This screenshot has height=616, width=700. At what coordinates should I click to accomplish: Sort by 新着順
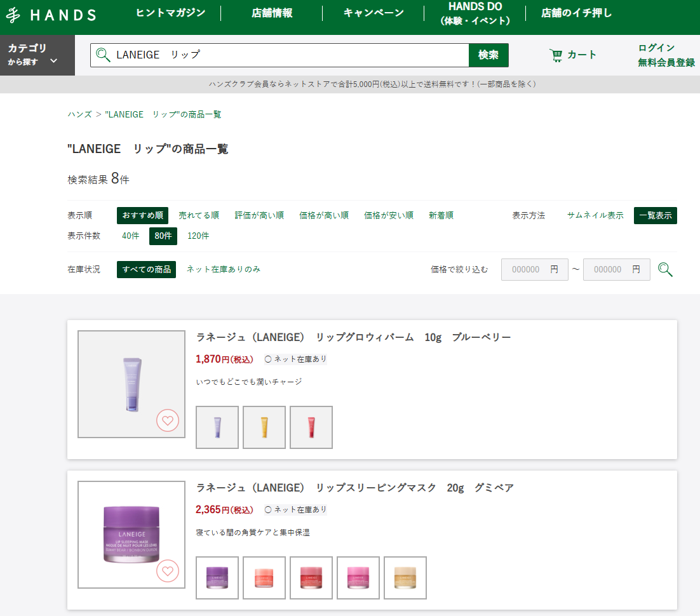(x=441, y=216)
